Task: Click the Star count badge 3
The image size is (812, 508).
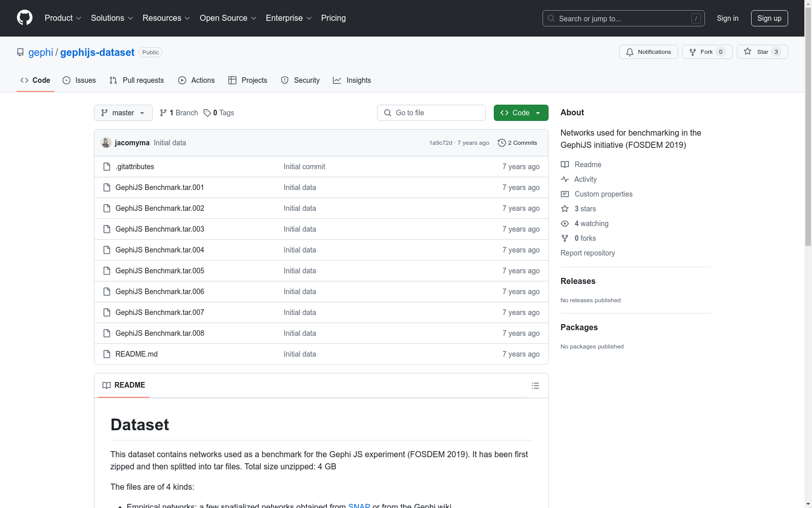Action: [776, 52]
